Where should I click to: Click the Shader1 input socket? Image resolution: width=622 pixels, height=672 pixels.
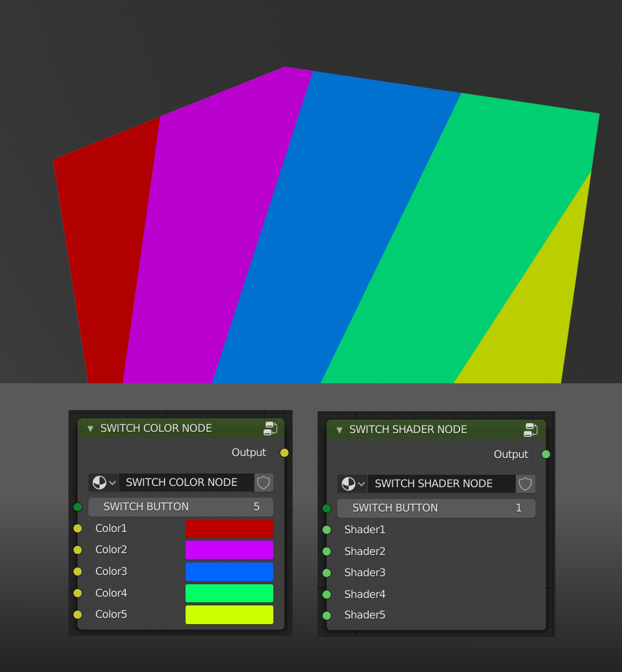[327, 530]
